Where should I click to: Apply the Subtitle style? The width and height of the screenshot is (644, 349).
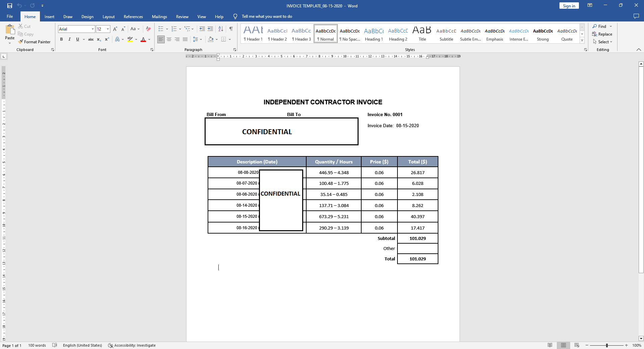tap(446, 34)
